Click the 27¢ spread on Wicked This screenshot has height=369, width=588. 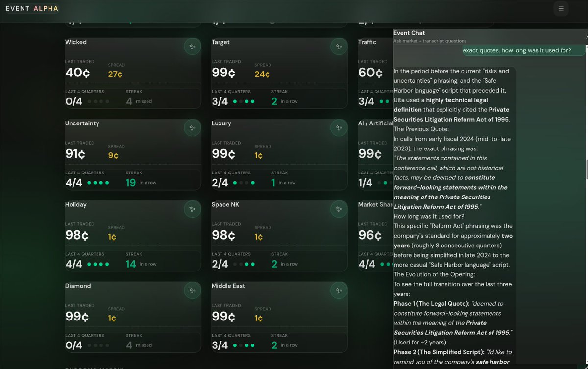tap(115, 74)
